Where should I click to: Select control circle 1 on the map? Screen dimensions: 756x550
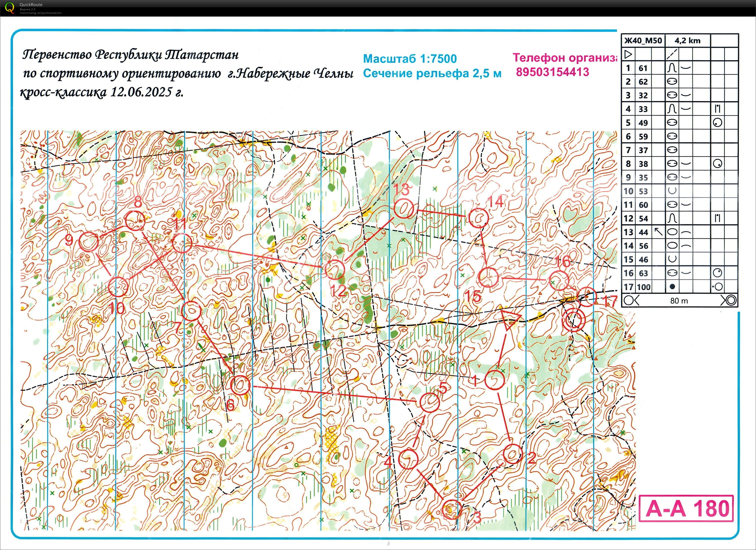494,380
